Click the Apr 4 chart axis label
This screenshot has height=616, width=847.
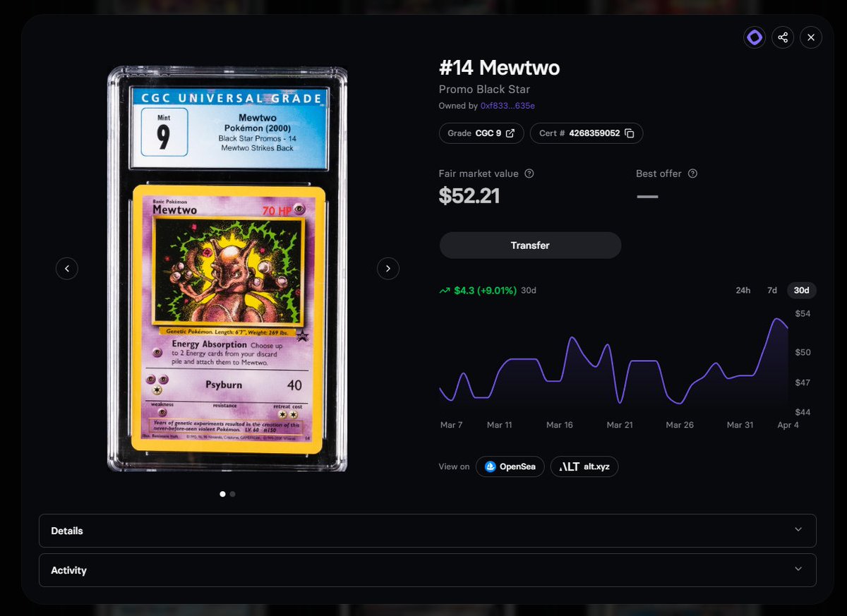788,425
